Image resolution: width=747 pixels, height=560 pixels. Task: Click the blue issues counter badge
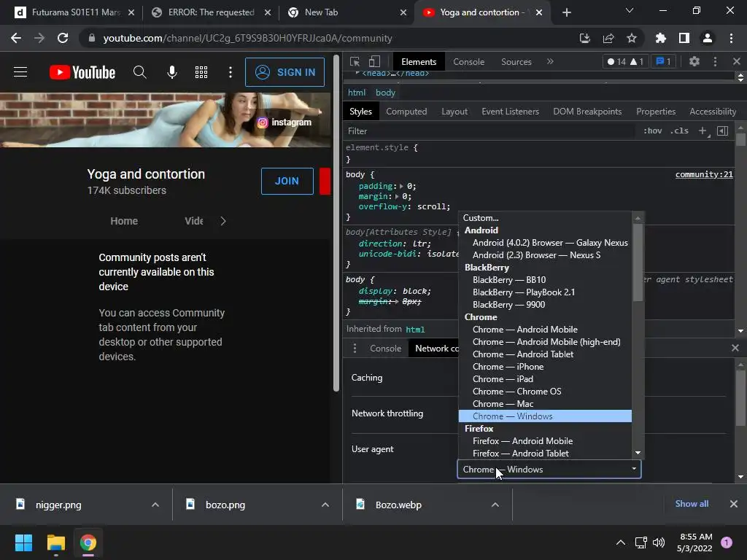[x=663, y=61]
